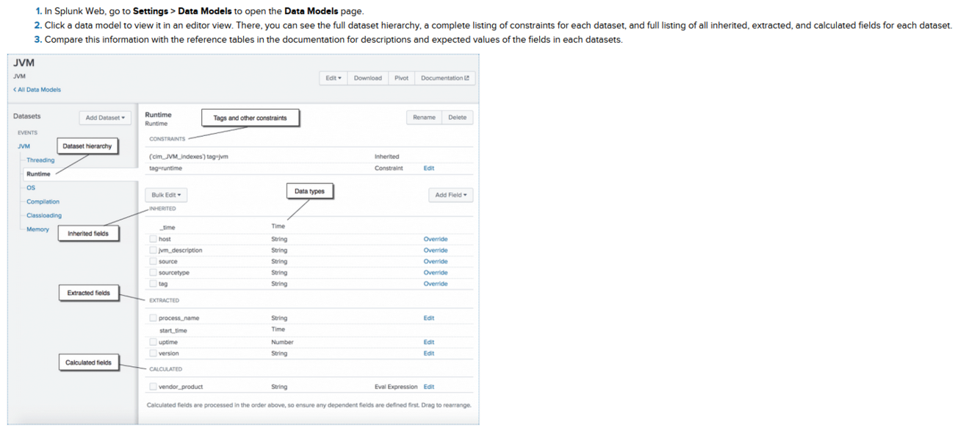980x428 pixels.
Task: Open the Add Dataset dropdown
Action: point(105,118)
